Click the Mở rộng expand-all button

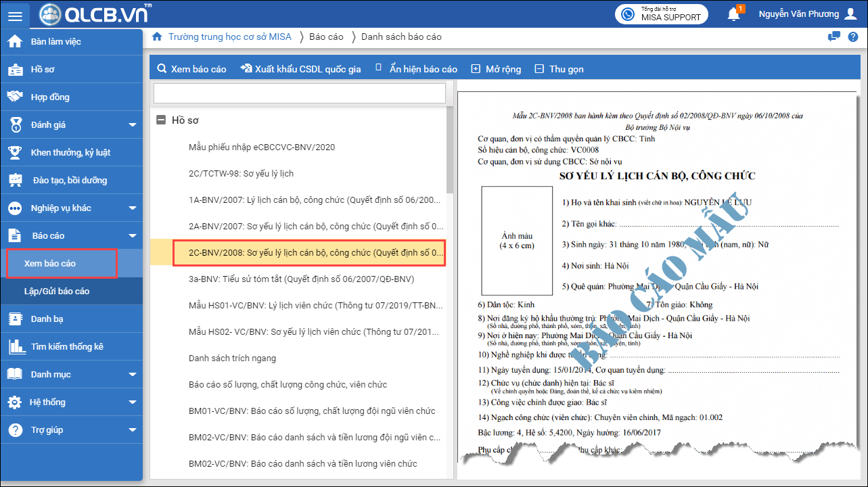coord(496,69)
